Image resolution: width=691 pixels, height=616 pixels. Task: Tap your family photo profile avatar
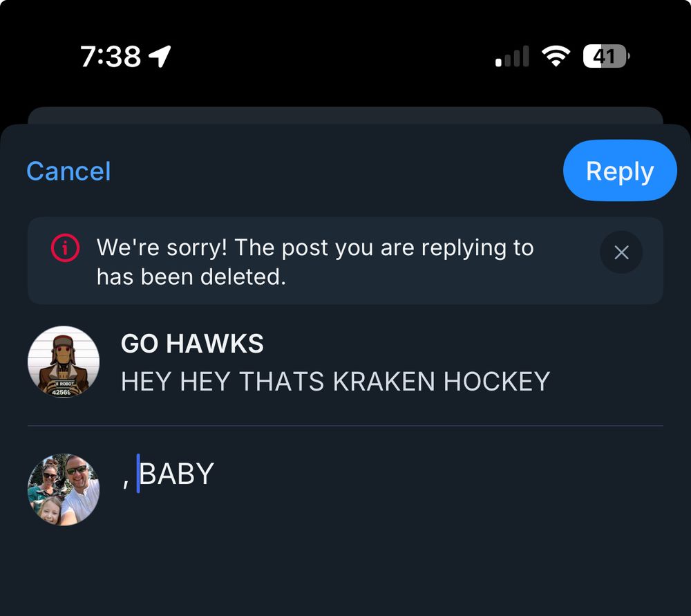pyautogui.click(x=64, y=489)
